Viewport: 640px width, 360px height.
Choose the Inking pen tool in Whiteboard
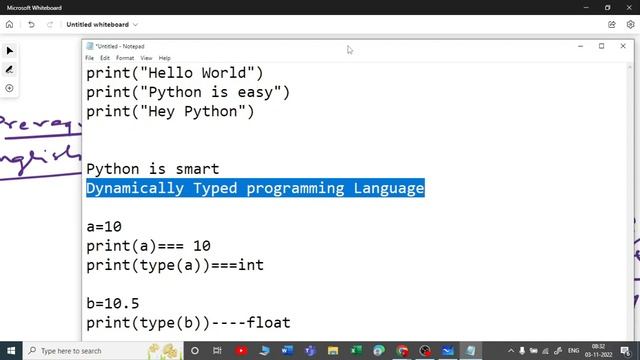[9, 70]
